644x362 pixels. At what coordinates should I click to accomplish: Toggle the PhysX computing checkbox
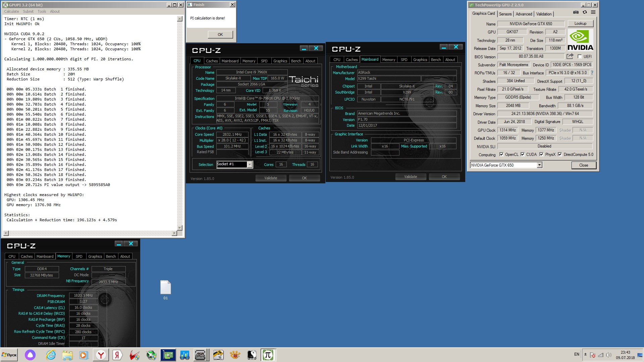coord(541,155)
